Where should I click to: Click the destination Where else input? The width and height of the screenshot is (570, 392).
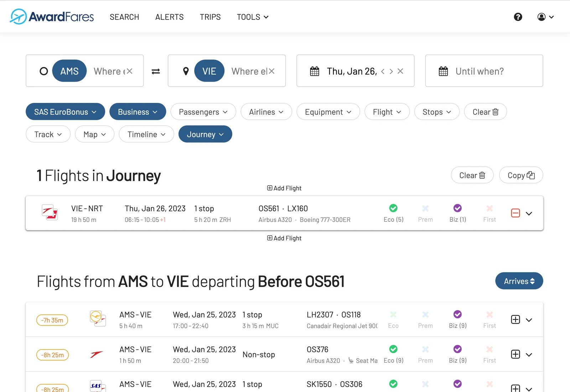(x=249, y=71)
